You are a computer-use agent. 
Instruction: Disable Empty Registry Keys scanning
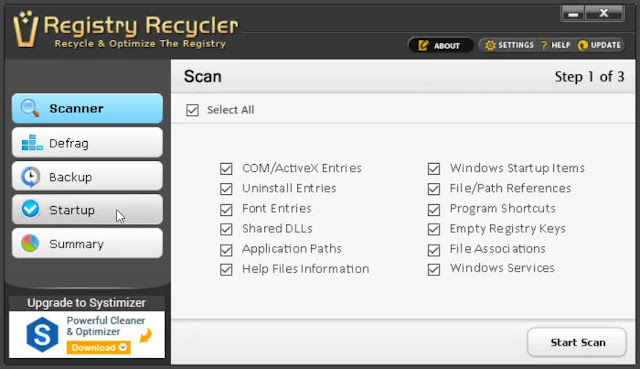point(434,229)
